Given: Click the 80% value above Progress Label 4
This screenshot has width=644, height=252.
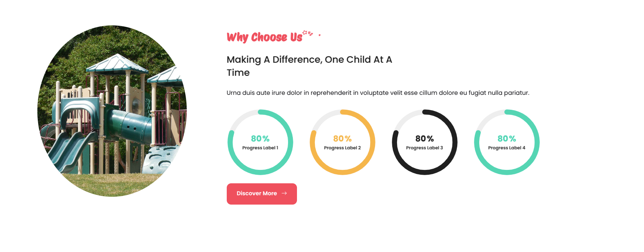Looking at the screenshot, I should (507, 139).
